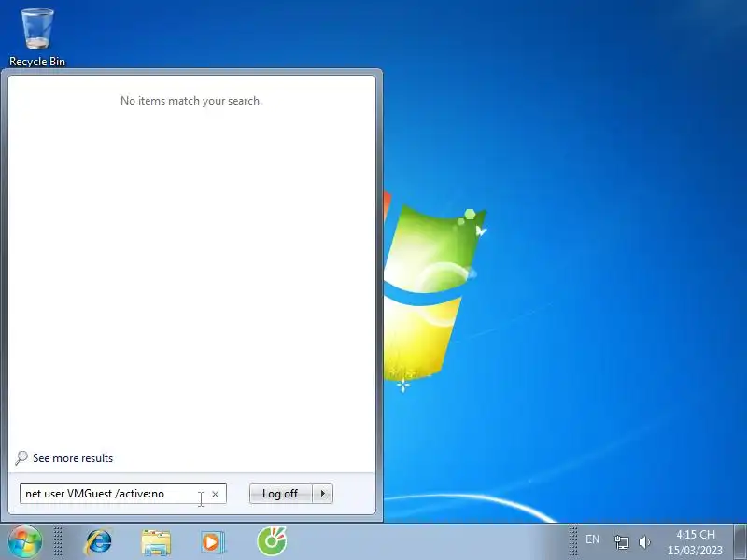Click the Show desktop strip

[x=740, y=541]
